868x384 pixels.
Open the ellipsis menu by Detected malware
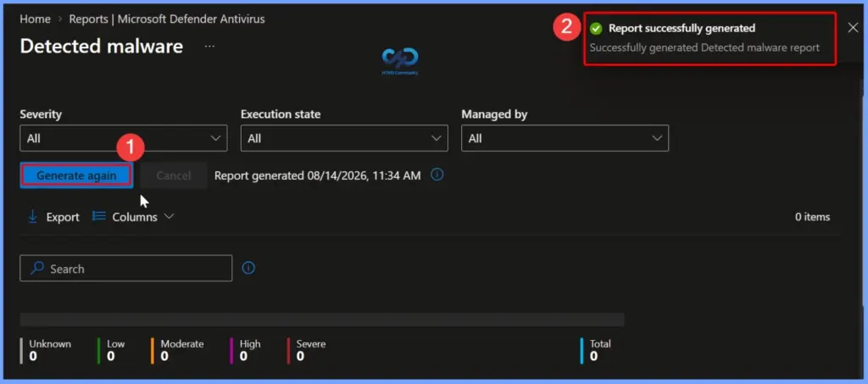pos(209,47)
